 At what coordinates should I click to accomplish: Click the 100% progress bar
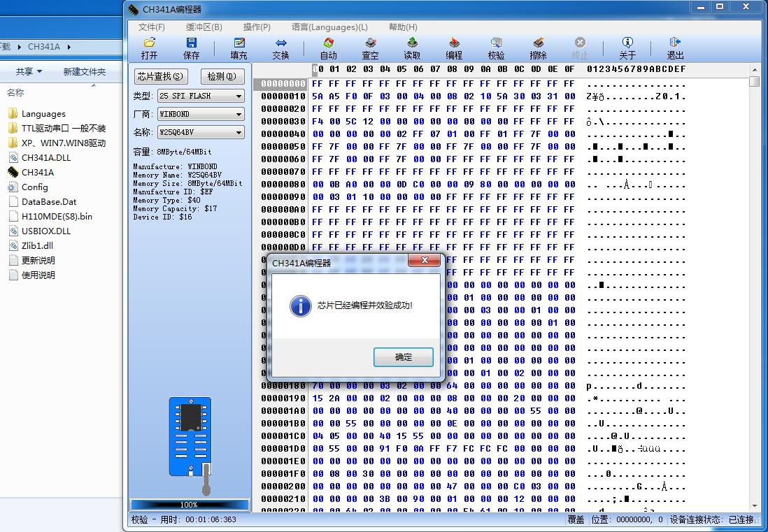point(189,504)
